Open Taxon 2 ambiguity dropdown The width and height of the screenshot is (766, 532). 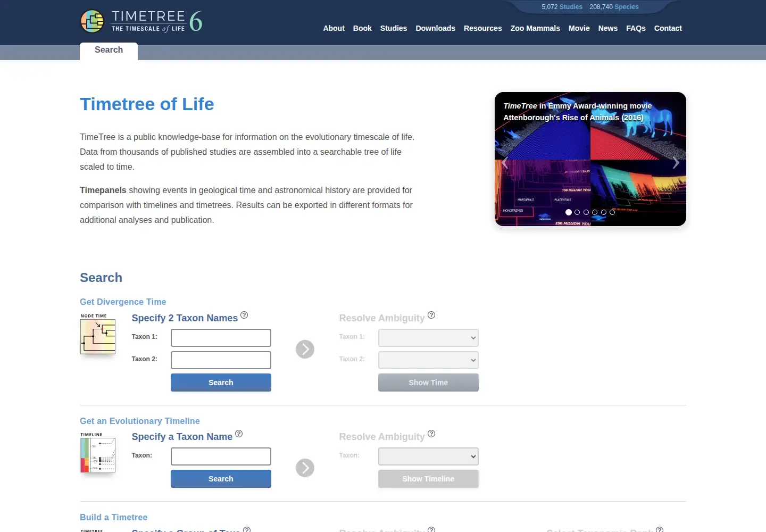(428, 360)
